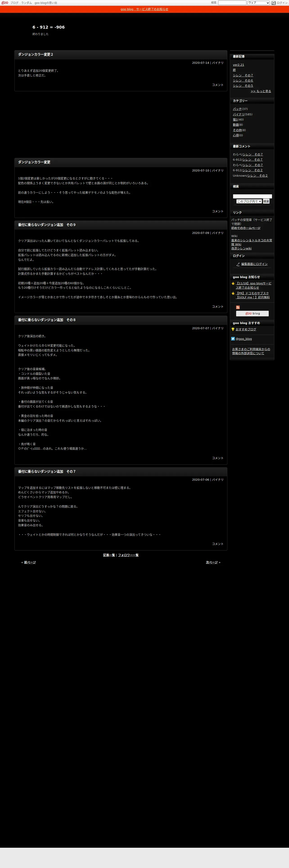Image resolution: width=289 pixels, height=868 pixels.
Task: Click コメント under the 2020-07-10 post
Action: pos(218,211)
